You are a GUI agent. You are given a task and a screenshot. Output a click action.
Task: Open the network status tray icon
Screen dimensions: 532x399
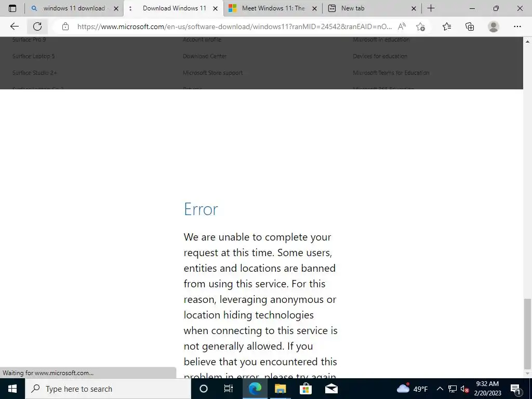tap(453, 389)
